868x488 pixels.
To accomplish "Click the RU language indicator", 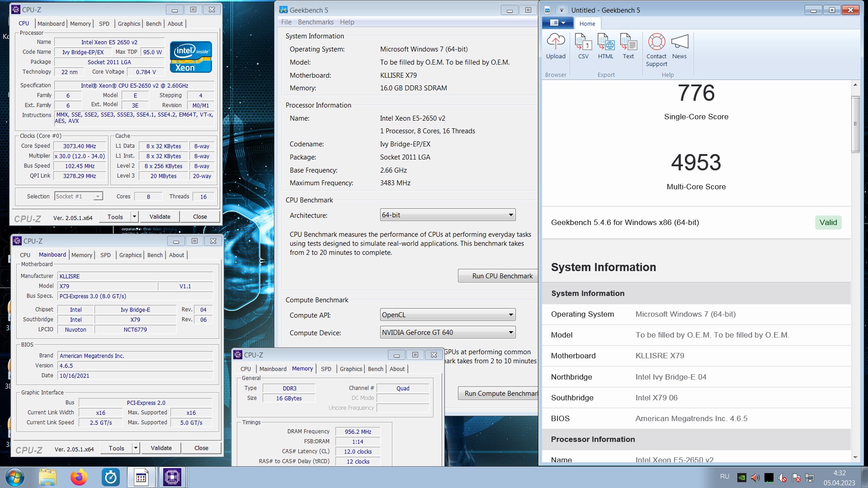I will [x=725, y=477].
